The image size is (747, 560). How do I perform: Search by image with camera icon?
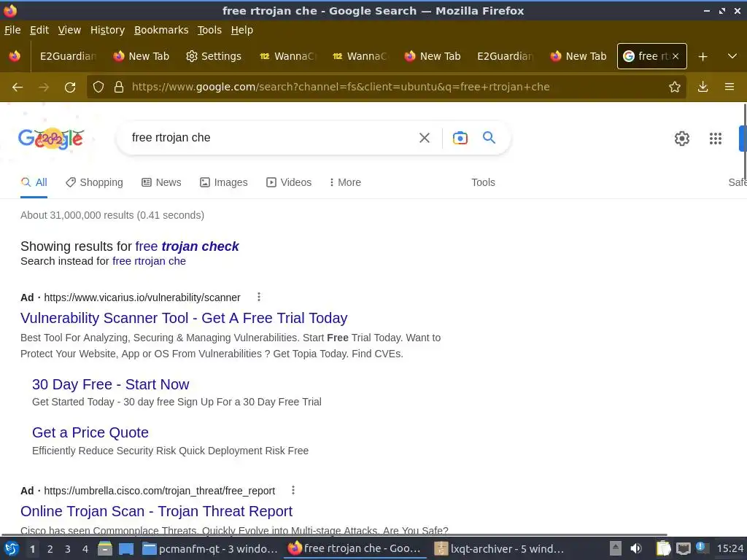(460, 138)
